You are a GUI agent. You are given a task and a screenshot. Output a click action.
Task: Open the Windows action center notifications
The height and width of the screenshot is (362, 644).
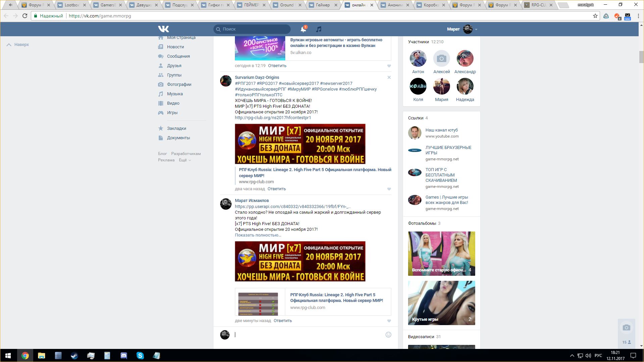[633, 356]
